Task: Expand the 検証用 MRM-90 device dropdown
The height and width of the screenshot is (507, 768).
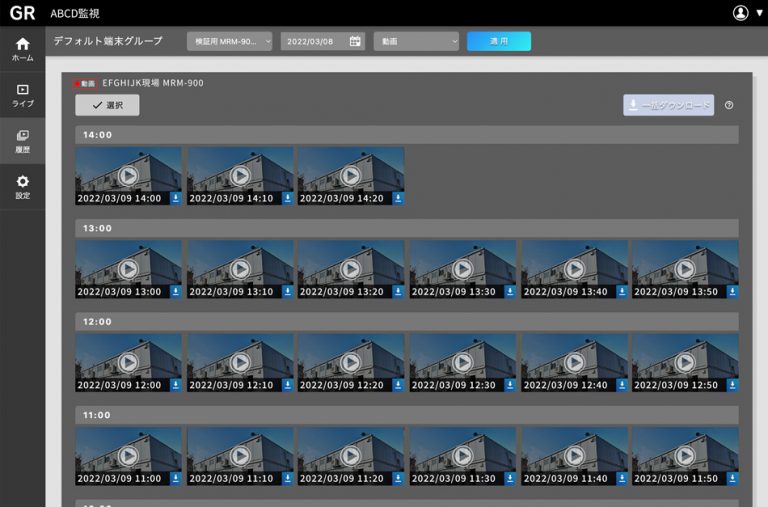Action: (x=229, y=42)
